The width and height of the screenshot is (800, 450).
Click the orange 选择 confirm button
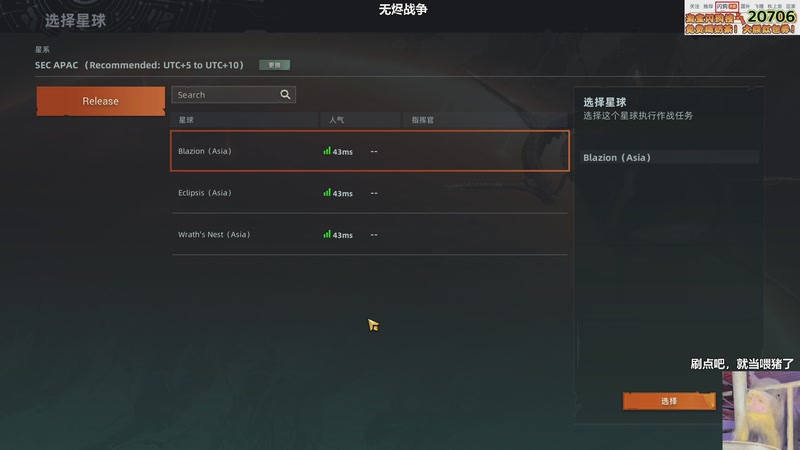669,401
